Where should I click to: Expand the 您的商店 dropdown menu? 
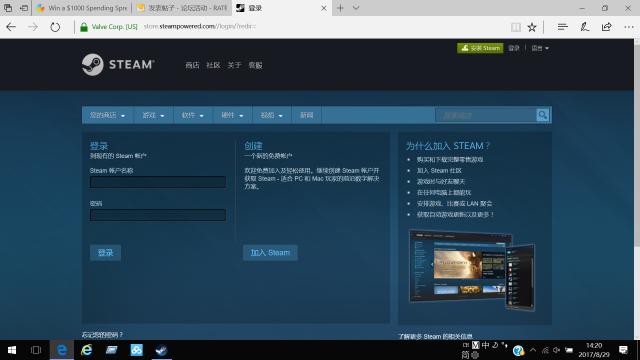pyautogui.click(x=107, y=116)
